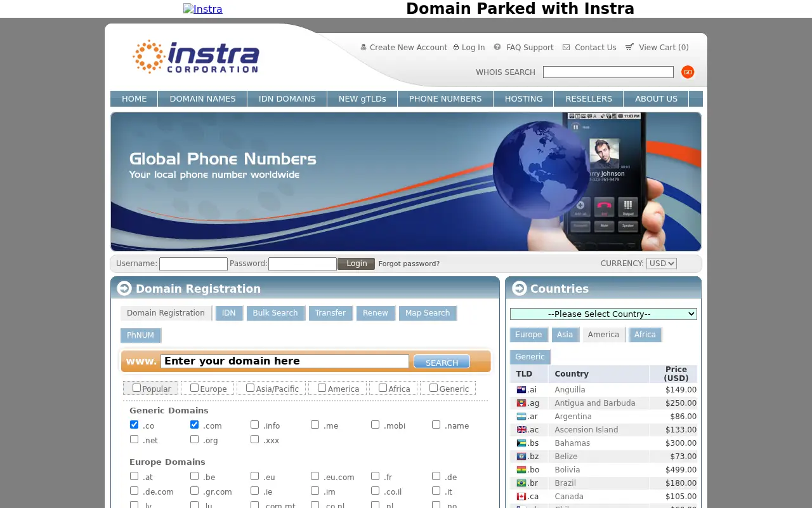
Task: Click the Enter your domain here field
Action: pyautogui.click(x=285, y=361)
